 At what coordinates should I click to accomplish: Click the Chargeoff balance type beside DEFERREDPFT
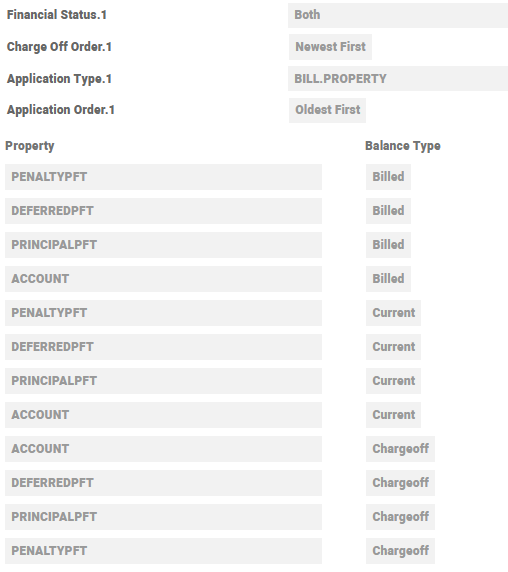point(400,483)
